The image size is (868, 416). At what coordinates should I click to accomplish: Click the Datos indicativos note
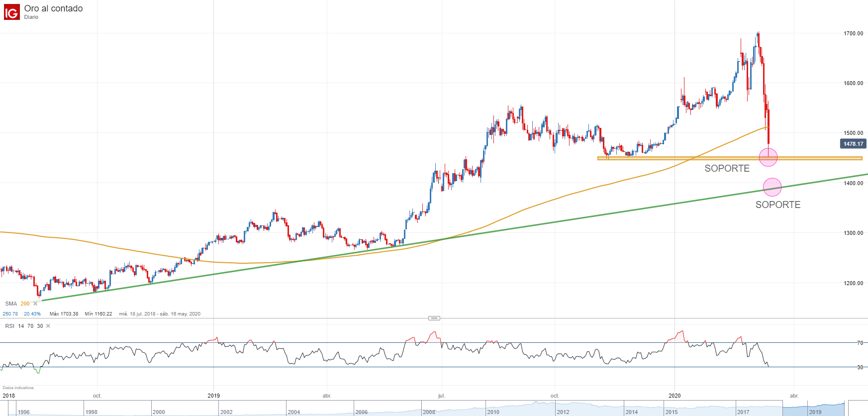coord(18,388)
